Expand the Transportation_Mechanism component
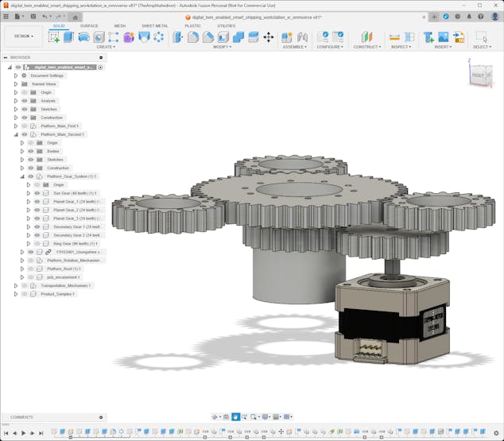The image size is (504, 441). point(15,285)
